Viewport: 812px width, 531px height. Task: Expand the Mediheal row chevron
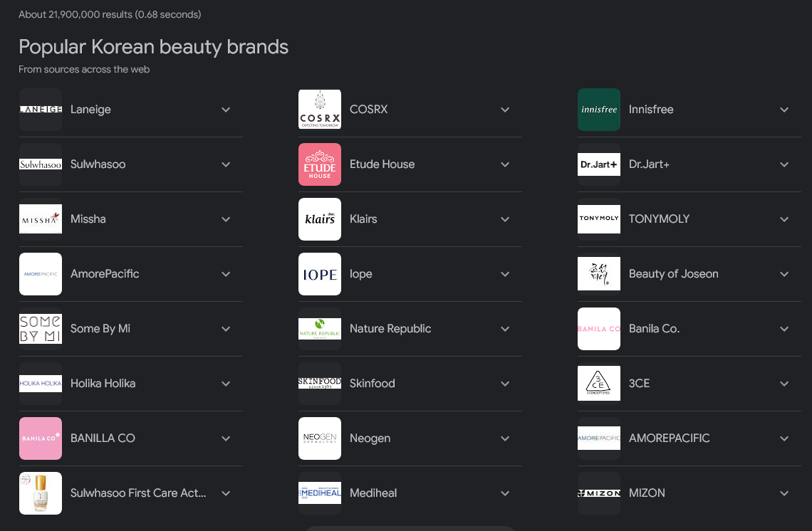coord(505,493)
